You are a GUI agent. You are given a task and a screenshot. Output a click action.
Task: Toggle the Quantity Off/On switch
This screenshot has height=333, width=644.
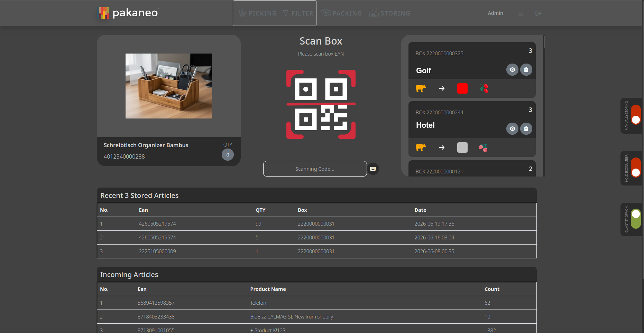pos(636,219)
